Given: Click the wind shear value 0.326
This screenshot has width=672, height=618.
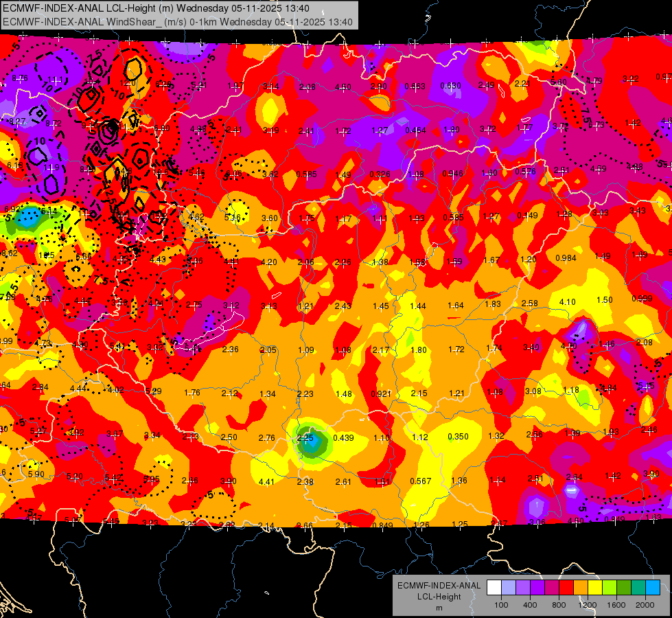Looking at the screenshot, I should (380, 174).
